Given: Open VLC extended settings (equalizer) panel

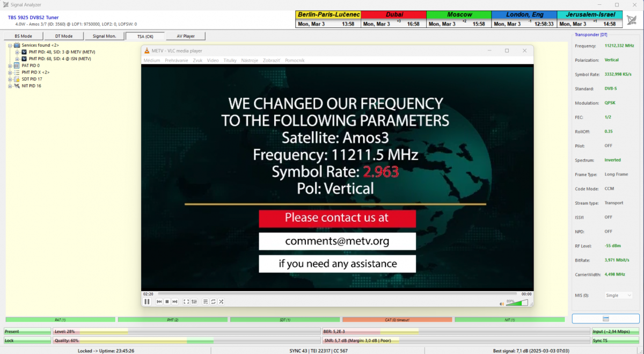Looking at the screenshot, I should click(x=194, y=301).
